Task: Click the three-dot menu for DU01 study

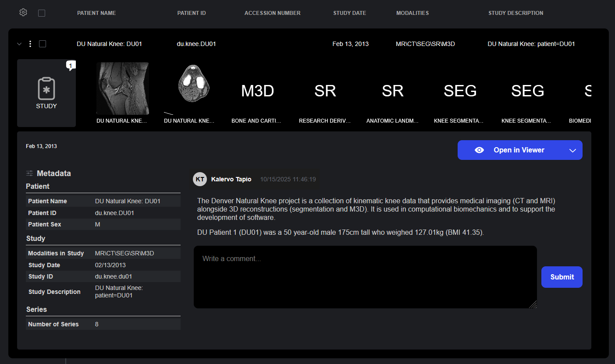Action: (30, 44)
